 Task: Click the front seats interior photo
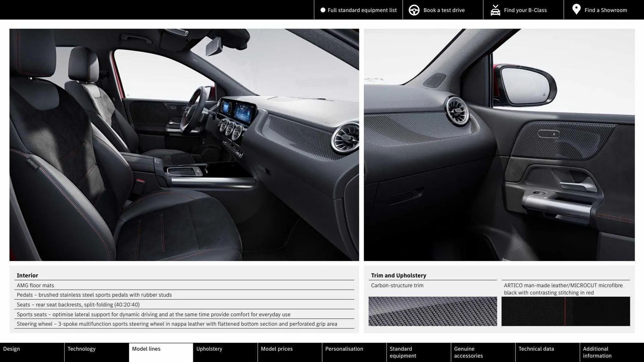(184, 145)
